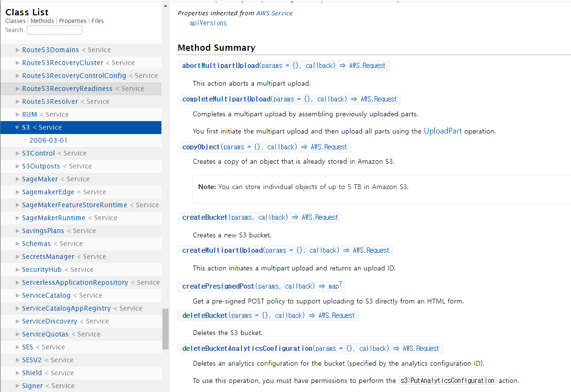Open the ServiceQuotas class link
The height and width of the screenshot is (392, 571).
(45, 334)
